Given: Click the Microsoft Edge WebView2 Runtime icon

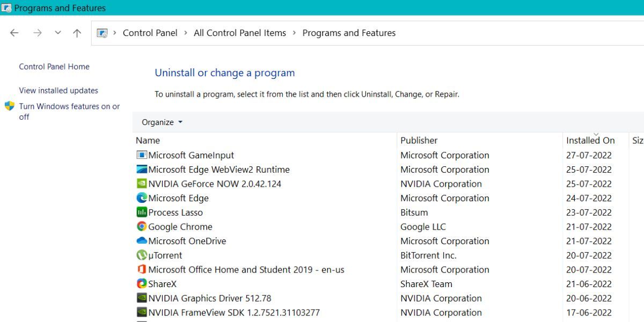Looking at the screenshot, I should tap(142, 170).
